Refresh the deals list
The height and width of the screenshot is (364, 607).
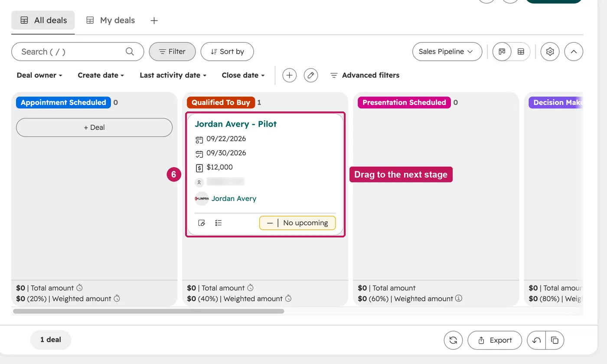click(x=453, y=340)
